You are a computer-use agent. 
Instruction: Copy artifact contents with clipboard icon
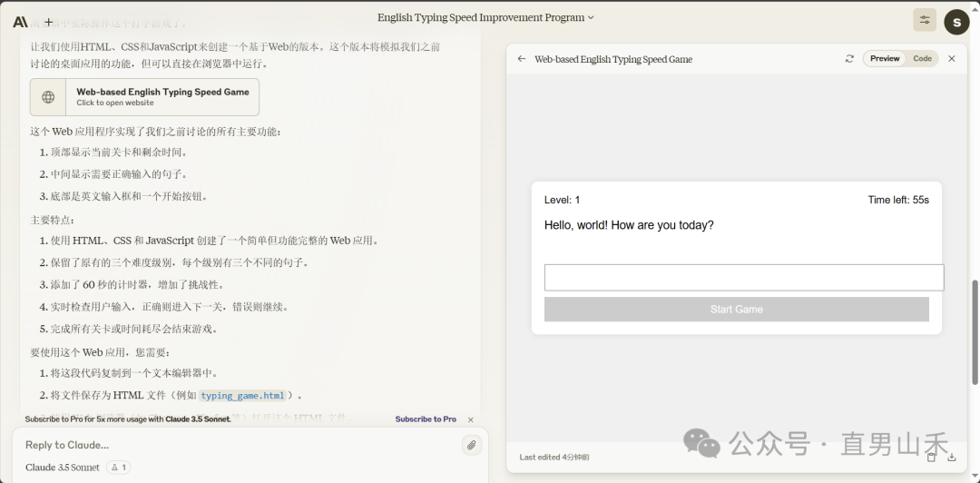coord(931,458)
